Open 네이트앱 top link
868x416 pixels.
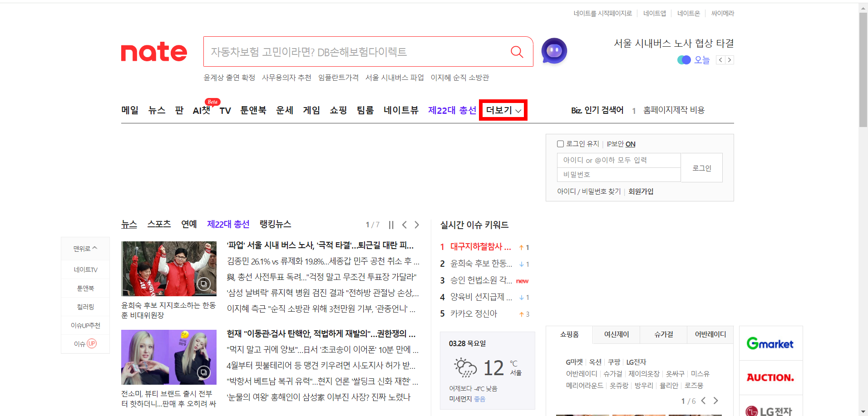(x=655, y=14)
